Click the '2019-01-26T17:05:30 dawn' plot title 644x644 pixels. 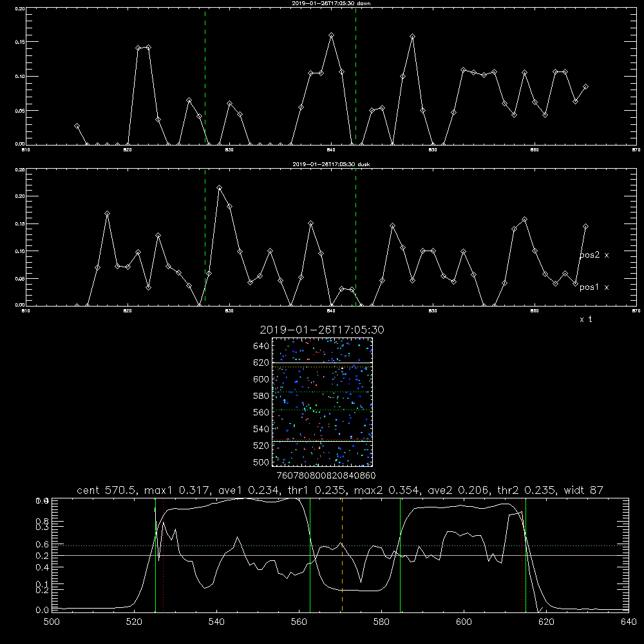tap(331, 3)
